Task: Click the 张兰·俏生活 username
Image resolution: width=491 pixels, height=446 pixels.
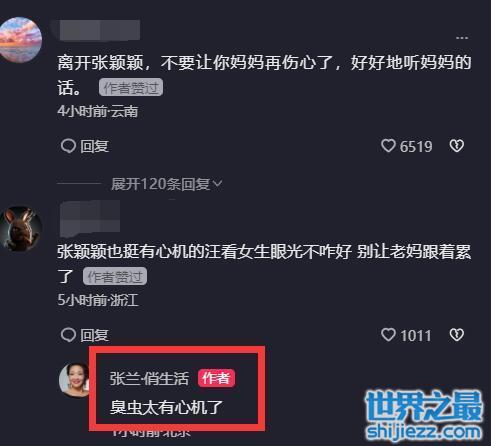Action: pyautogui.click(x=149, y=379)
